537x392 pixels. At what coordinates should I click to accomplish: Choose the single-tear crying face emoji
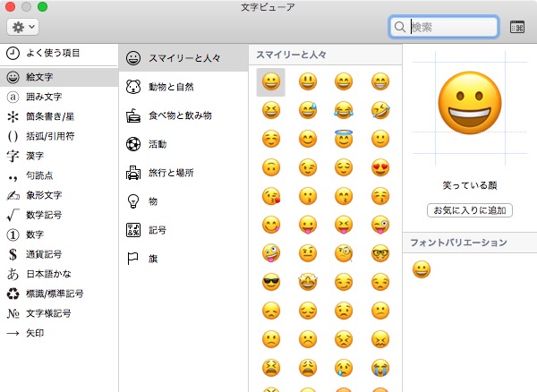click(x=344, y=368)
